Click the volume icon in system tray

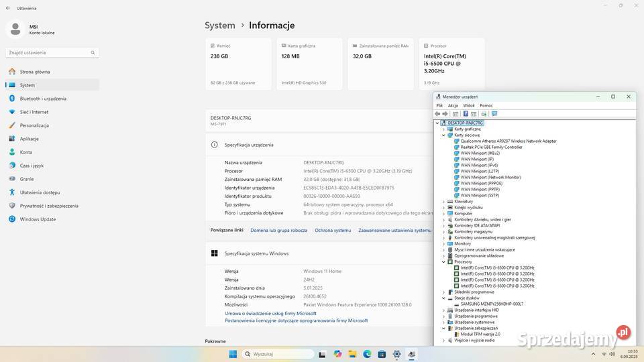[x=612, y=354]
